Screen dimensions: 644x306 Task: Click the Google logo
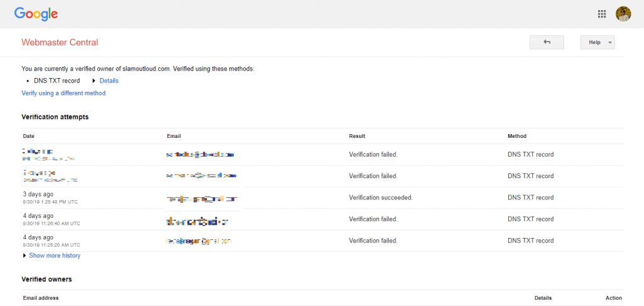36,14
